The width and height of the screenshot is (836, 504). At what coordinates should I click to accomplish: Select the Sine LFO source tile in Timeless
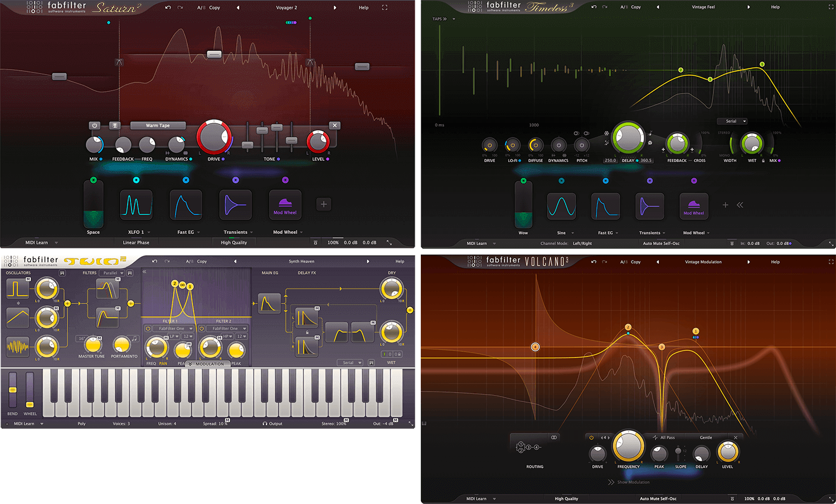561,207
